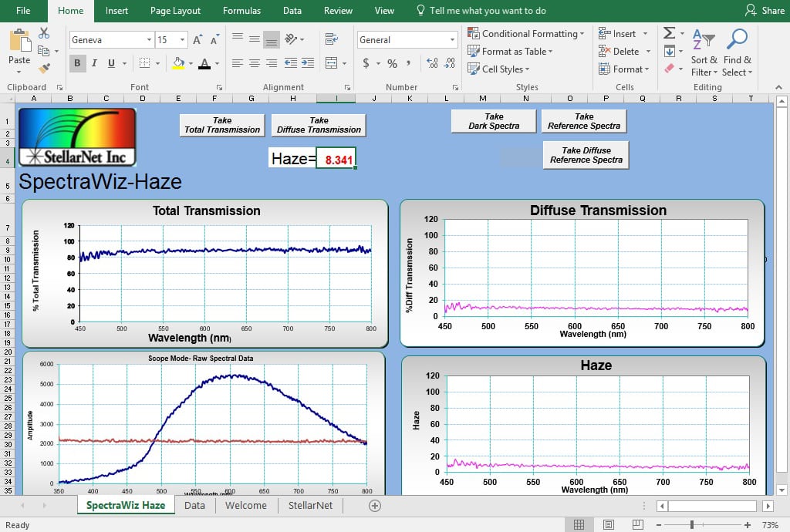790x532 pixels.
Task: Apply Accounting Number Format dollar icon
Action: 366,63
